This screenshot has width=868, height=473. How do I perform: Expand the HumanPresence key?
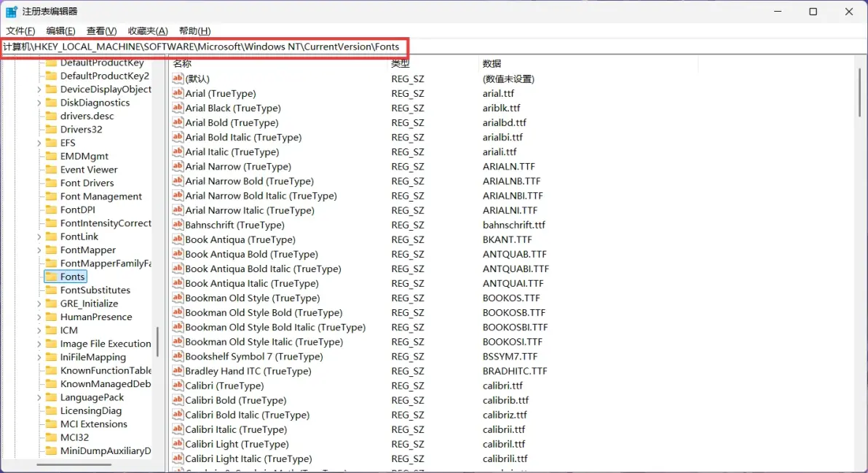click(x=39, y=317)
